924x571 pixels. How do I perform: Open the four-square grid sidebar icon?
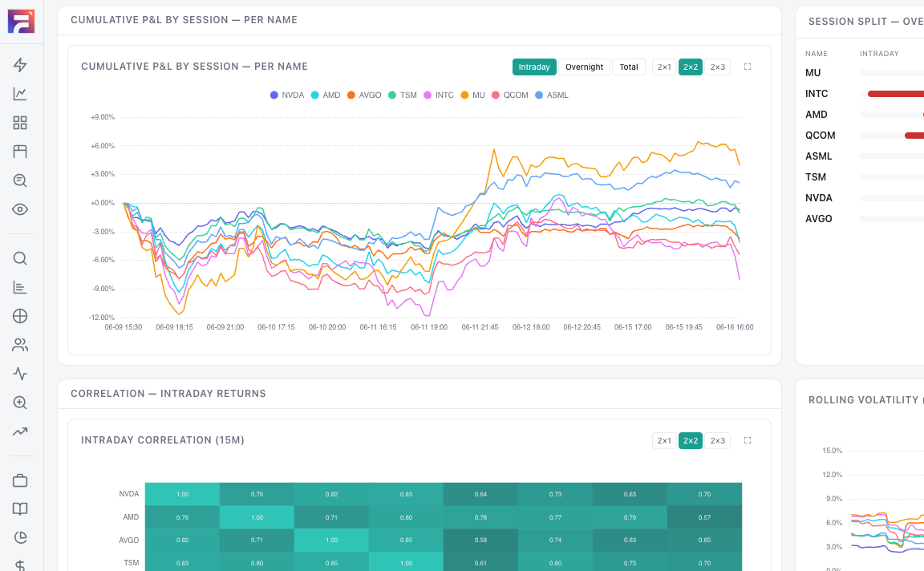(20, 123)
